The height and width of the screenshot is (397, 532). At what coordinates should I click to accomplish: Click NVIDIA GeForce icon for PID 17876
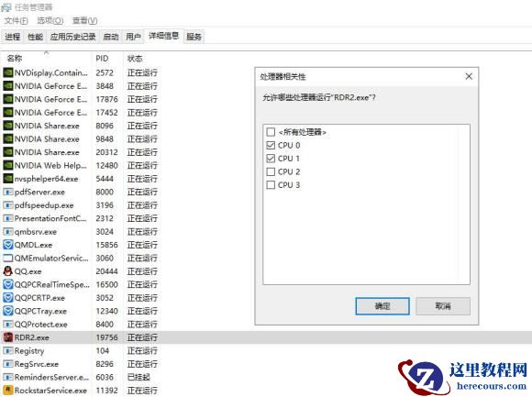(8, 99)
